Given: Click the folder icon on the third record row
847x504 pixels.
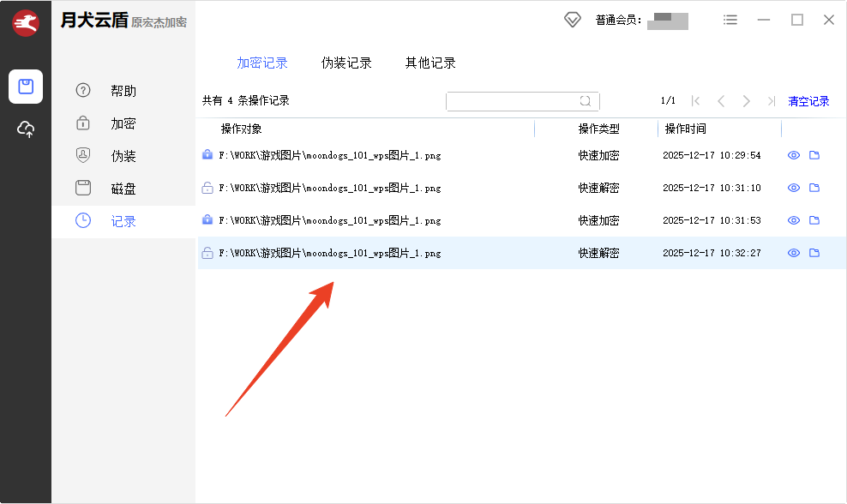Looking at the screenshot, I should [814, 219].
